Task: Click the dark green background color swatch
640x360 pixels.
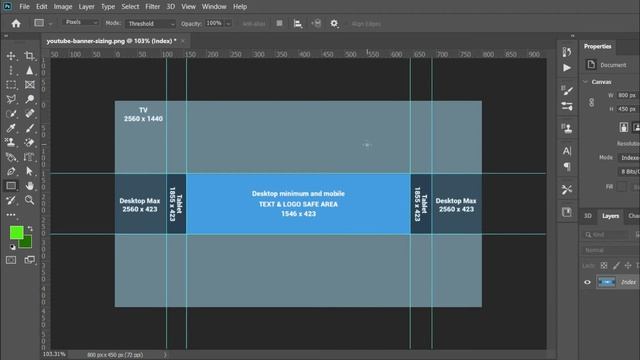Action: 27,243
